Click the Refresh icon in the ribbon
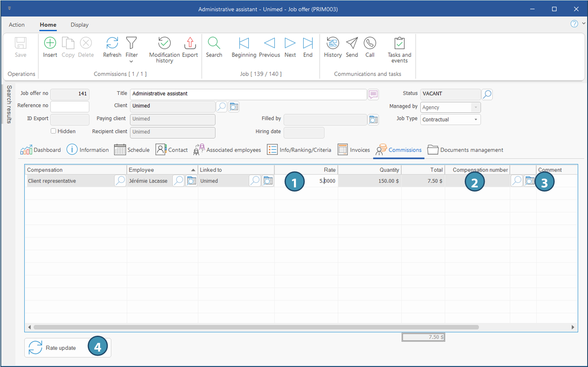Viewport: 588px width, 367px height. (x=112, y=43)
